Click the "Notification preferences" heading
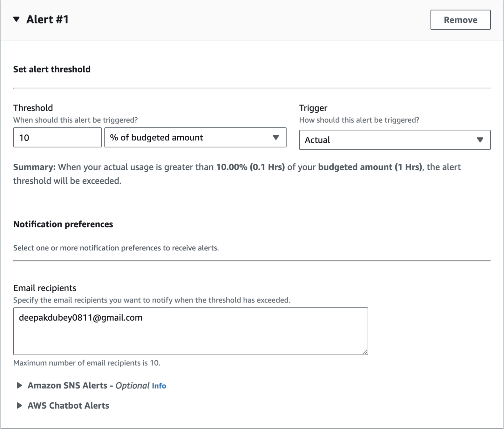The image size is (504, 429). coord(63,224)
